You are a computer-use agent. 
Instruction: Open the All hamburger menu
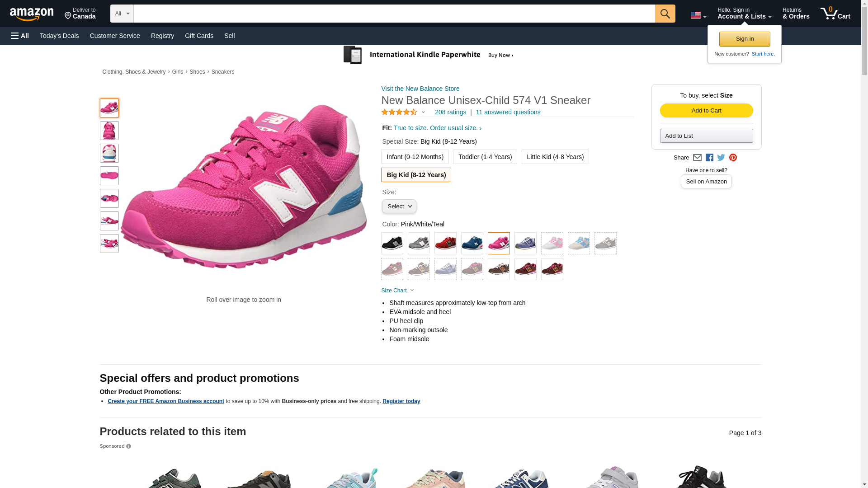20,36
